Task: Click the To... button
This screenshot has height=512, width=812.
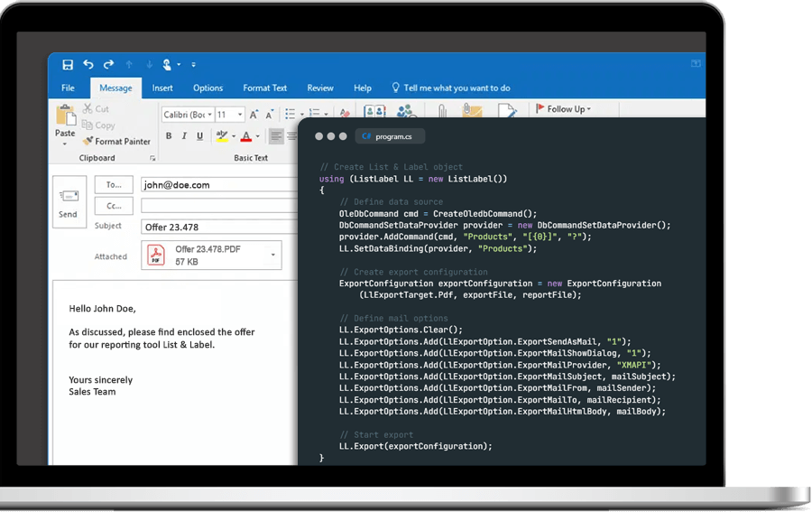Action: point(114,185)
